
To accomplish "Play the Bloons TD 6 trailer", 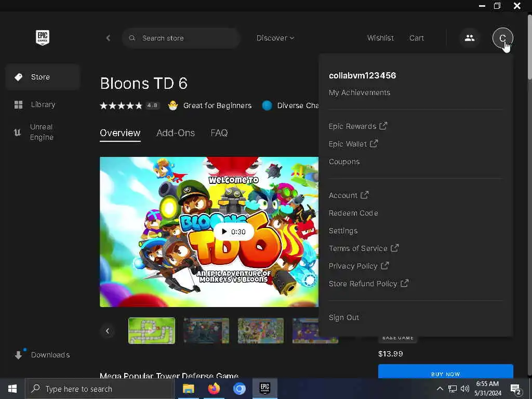I will [233, 232].
